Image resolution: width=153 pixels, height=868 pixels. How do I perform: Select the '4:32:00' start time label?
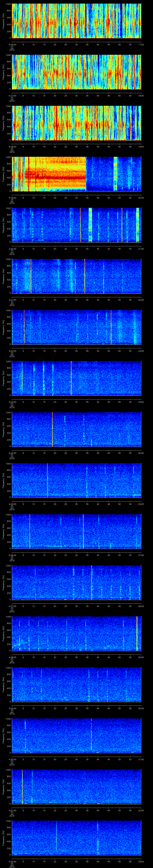pos(12,861)
